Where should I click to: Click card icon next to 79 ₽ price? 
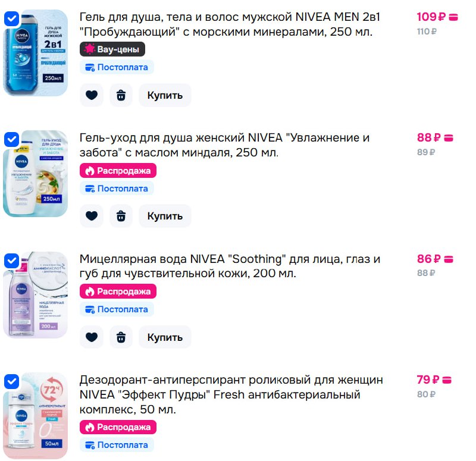pos(447,380)
